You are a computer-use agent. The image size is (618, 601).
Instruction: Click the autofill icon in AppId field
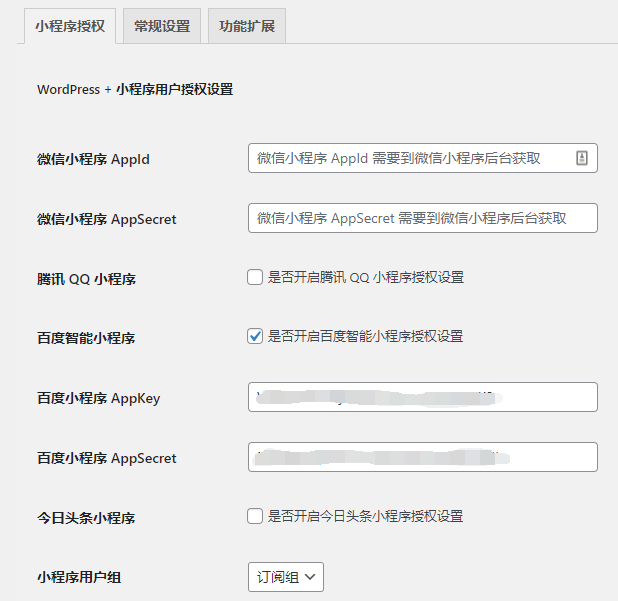[582, 158]
